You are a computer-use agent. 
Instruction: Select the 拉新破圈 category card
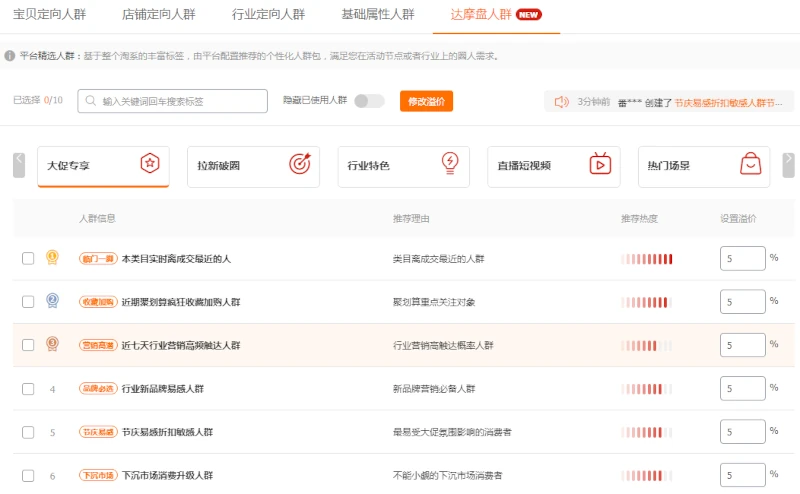pos(254,166)
